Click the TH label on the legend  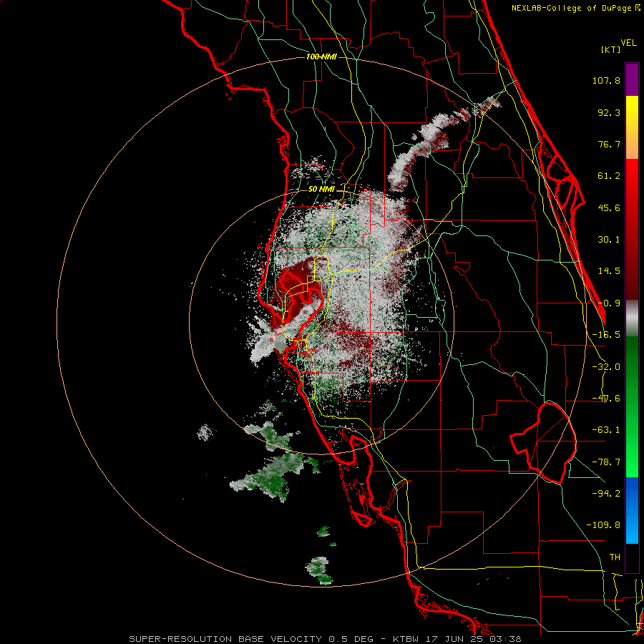(615, 557)
